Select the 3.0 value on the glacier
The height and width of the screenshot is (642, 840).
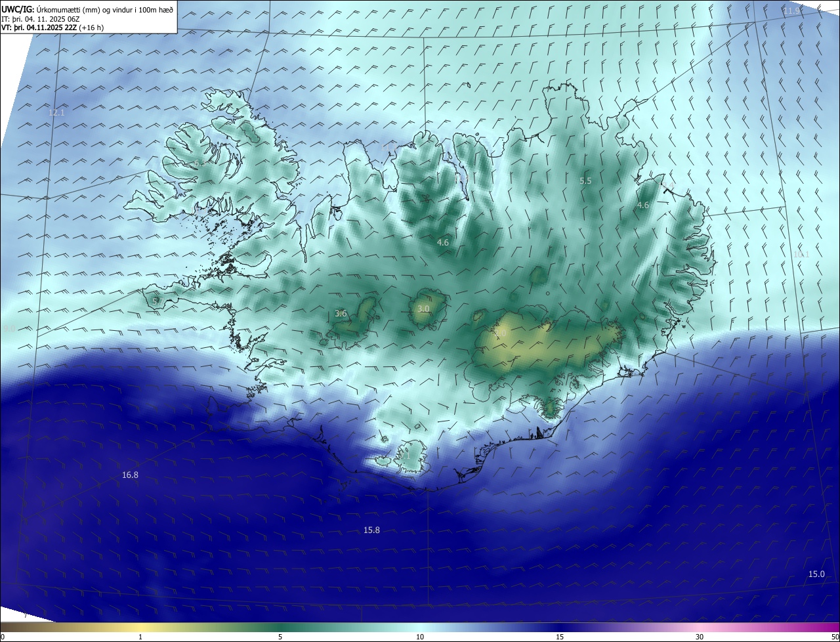[423, 309]
